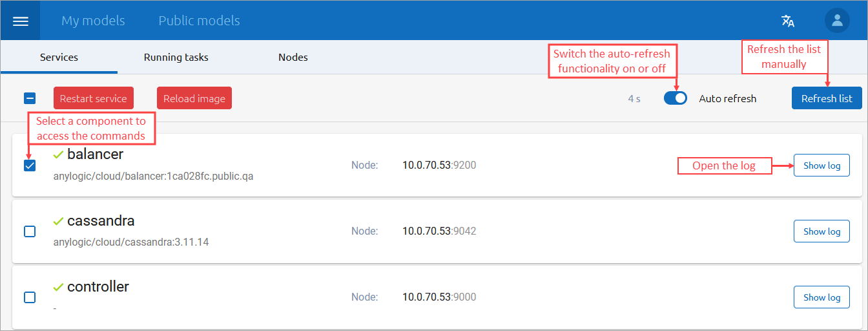This screenshot has height=331, width=868.
Task: Toggle the select-all services checkbox
Action: point(30,98)
